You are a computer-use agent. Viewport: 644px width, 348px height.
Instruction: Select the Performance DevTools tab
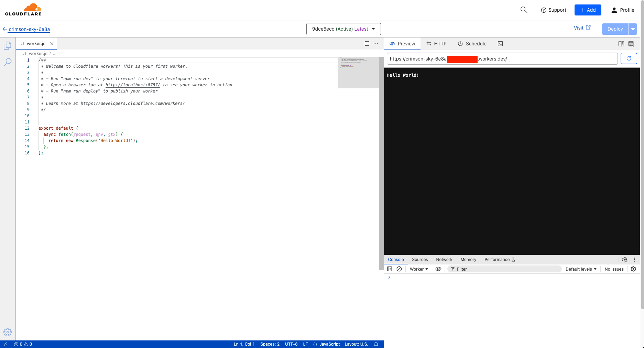500,260
